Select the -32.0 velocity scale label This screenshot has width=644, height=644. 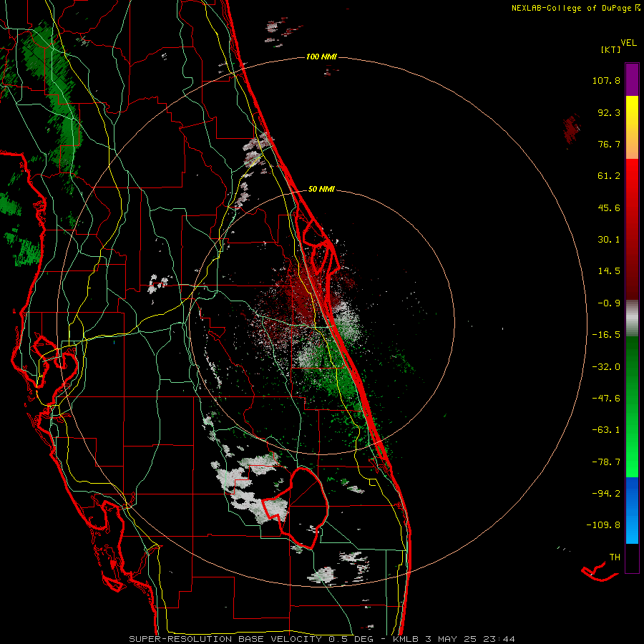[x=606, y=367]
